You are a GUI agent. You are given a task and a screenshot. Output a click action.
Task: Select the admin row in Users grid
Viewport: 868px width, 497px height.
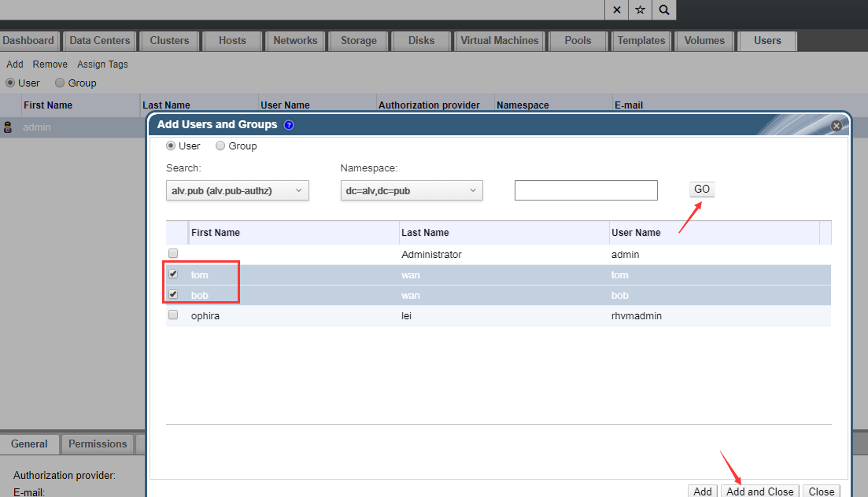[x=72, y=127]
